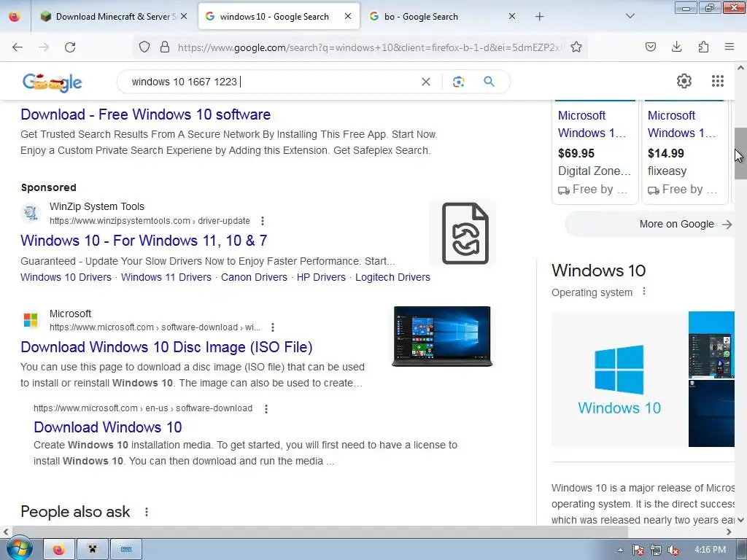Open the $69.95 Microsoft Windows product card
This screenshot has height=560, width=747.
(x=595, y=152)
